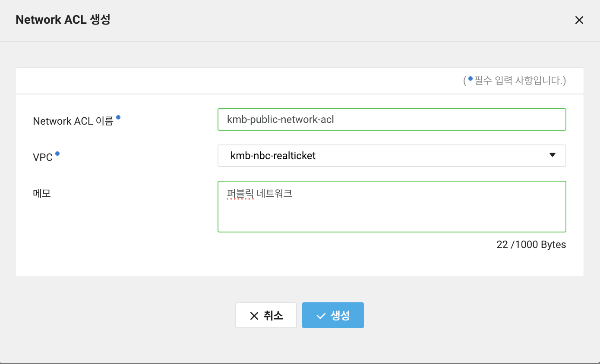600x364 pixels.
Task: Click the 필수 입력 사항입니다 notice text
Action: (515, 81)
